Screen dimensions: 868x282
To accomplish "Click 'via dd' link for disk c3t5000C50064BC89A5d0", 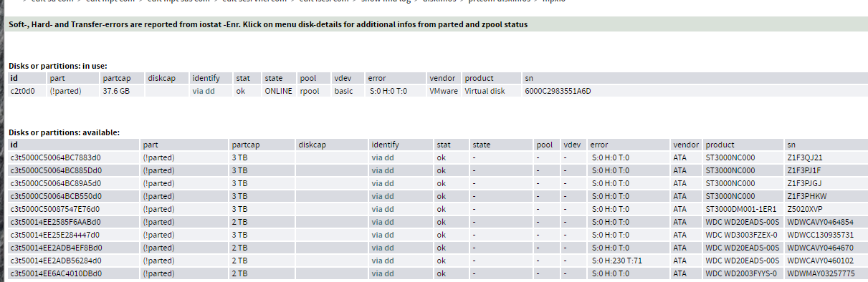I will point(382,183).
